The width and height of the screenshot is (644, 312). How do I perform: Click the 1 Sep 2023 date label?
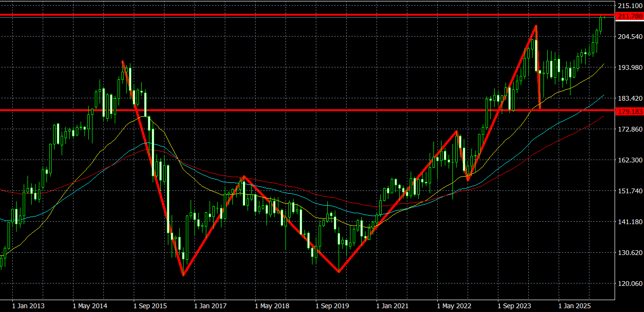515,306
